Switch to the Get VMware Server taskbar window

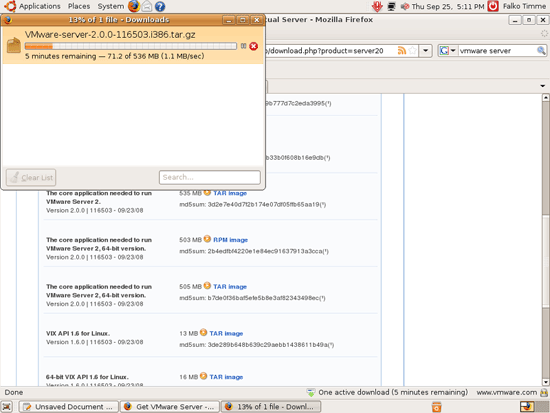(170, 407)
